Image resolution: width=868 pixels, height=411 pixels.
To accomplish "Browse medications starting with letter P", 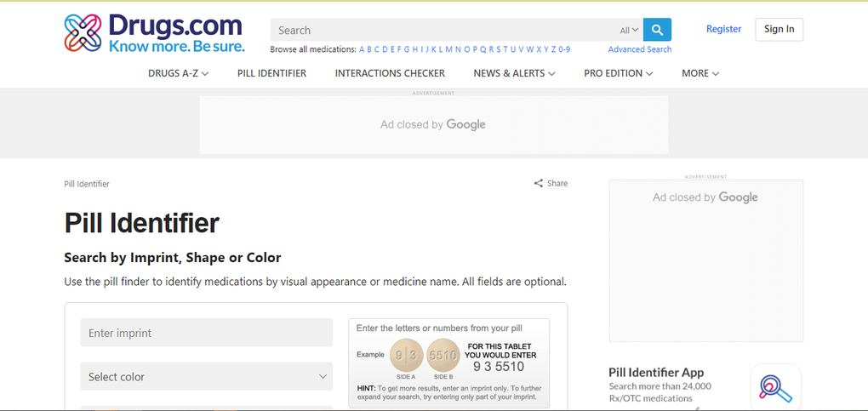I will (x=474, y=49).
